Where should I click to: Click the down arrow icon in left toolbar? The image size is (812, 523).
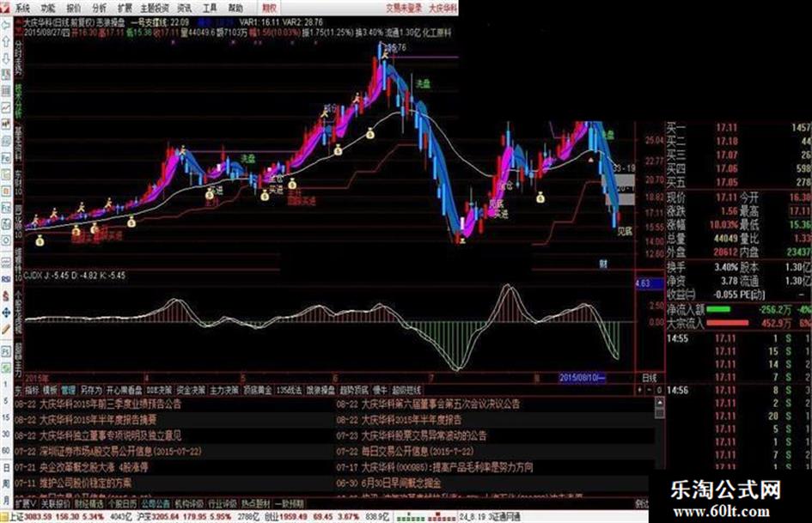click(x=6, y=58)
